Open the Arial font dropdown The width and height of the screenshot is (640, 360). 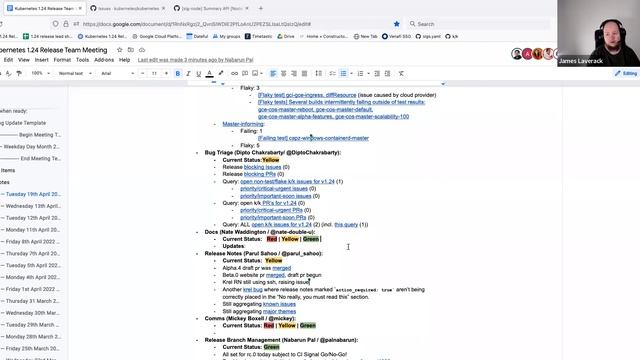coord(118,73)
